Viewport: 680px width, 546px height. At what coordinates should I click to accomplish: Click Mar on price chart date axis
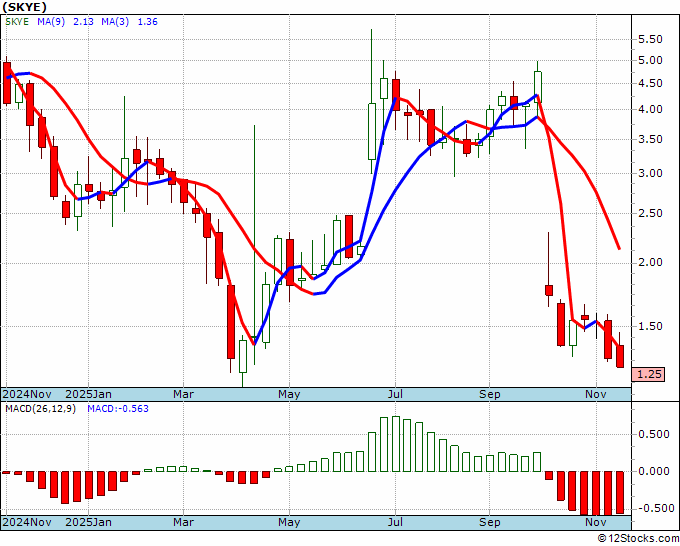183,394
